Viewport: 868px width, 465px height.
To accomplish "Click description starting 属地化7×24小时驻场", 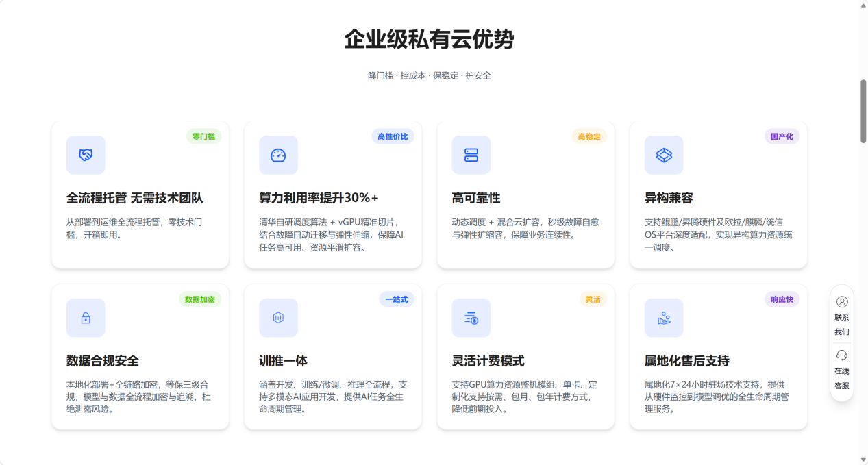I will [717, 397].
